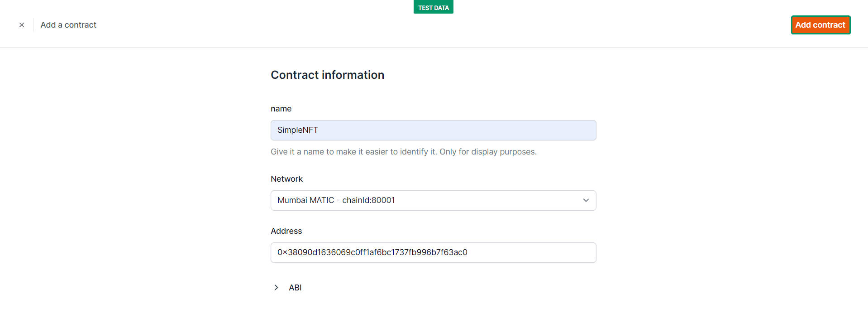Click the Contract information heading
The height and width of the screenshot is (309, 868).
click(327, 75)
